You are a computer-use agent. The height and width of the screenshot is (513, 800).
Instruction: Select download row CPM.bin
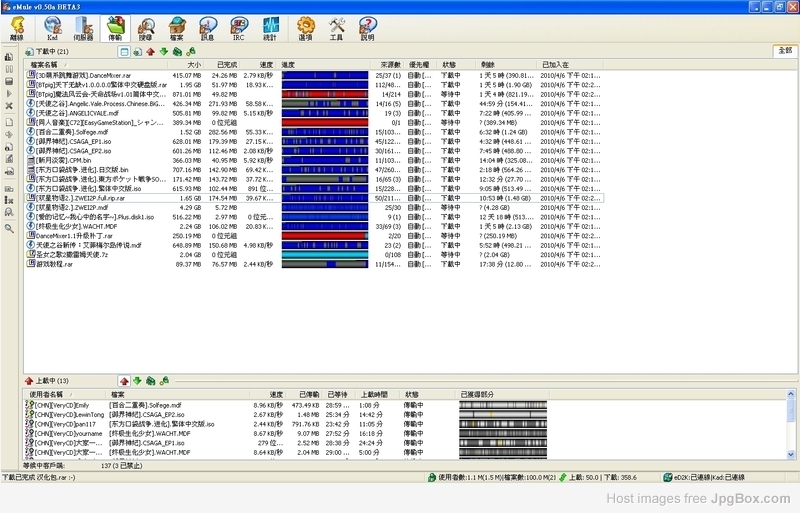(314, 160)
